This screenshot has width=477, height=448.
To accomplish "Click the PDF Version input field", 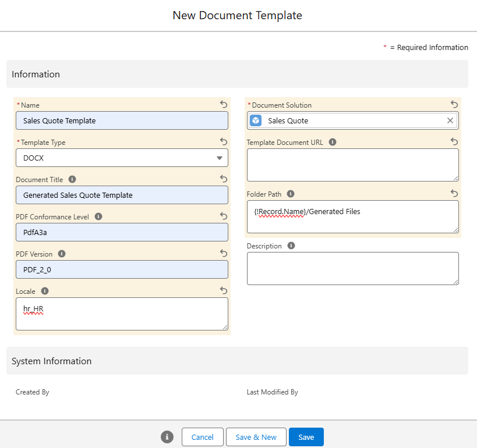I will click(122, 269).
